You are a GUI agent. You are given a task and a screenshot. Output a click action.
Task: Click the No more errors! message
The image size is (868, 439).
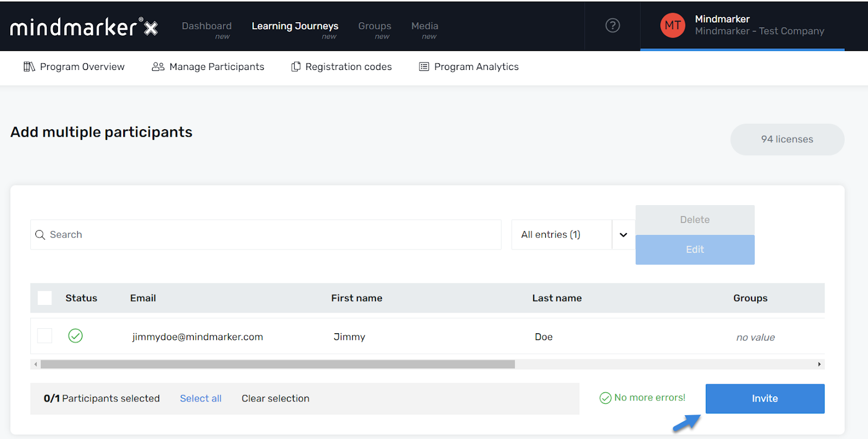pos(650,398)
